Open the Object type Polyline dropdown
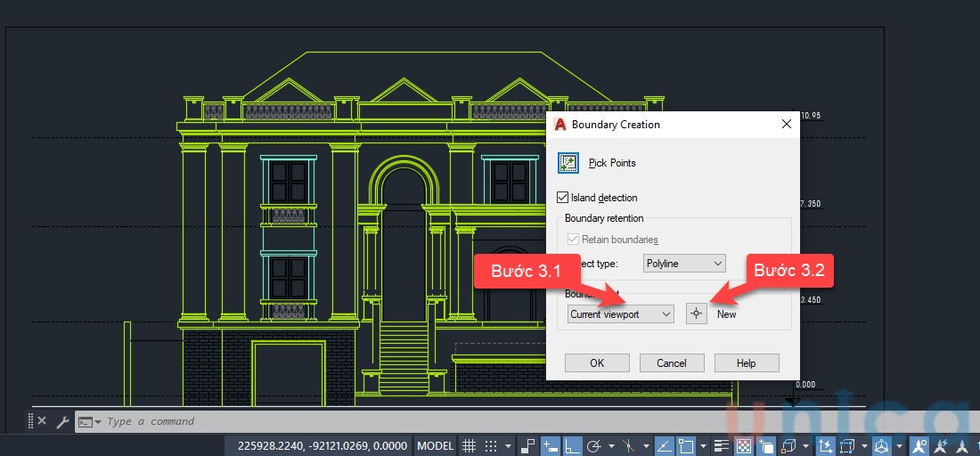Image resolution: width=980 pixels, height=456 pixels. pos(683,264)
